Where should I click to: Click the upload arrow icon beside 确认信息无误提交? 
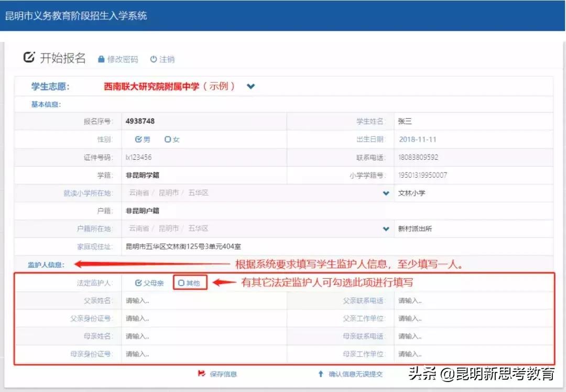click(321, 374)
